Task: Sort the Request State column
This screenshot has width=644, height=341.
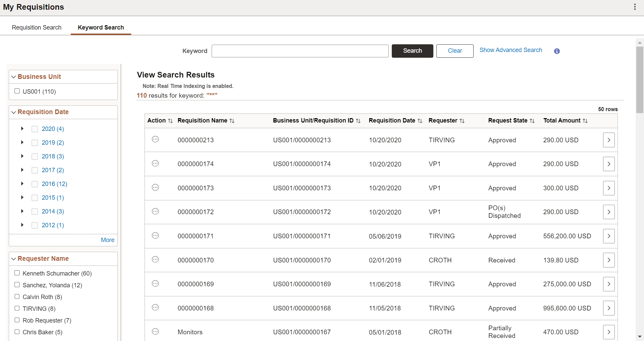Action: (x=532, y=120)
